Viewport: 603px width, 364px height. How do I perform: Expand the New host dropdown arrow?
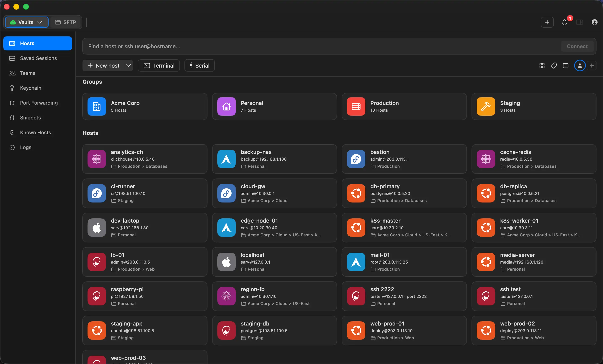click(128, 65)
